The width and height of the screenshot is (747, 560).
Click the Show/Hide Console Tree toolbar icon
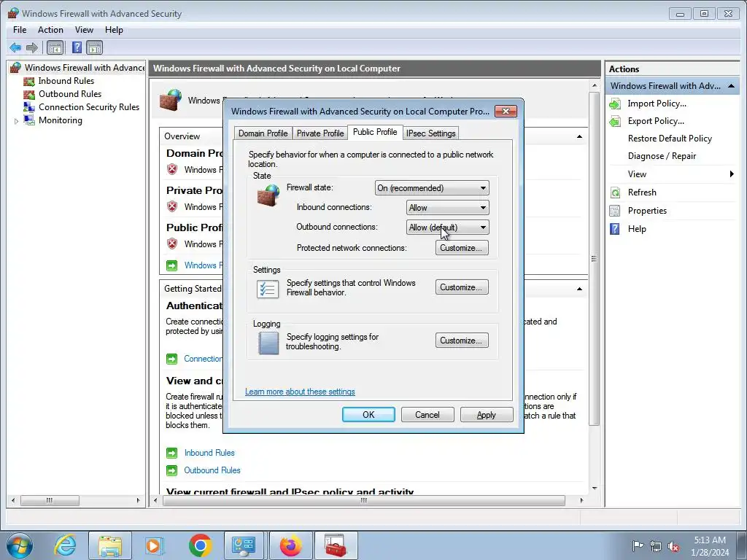(55, 47)
